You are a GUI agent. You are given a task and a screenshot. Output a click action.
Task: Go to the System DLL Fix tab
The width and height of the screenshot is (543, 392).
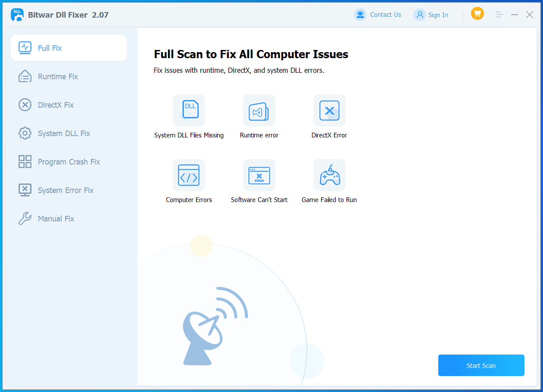tap(69, 133)
